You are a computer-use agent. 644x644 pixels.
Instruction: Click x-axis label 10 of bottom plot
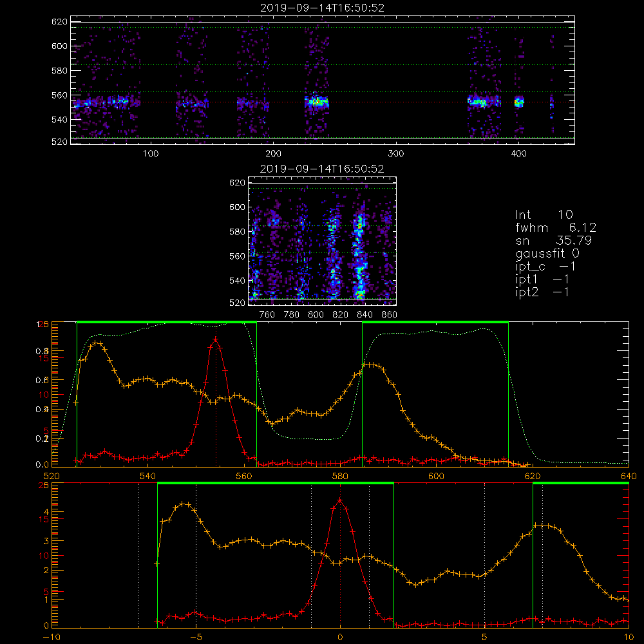[629, 637]
